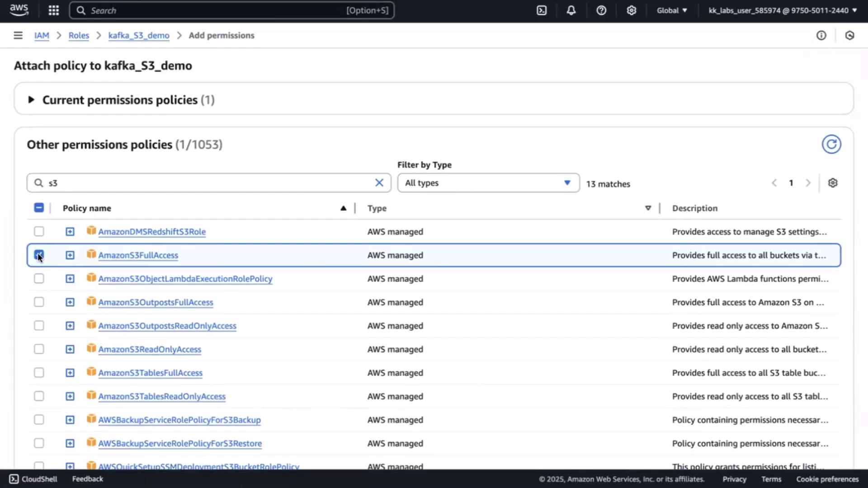Toggle the select-all policies header checkbox
Screen dimensions: 868x488
[39, 208]
